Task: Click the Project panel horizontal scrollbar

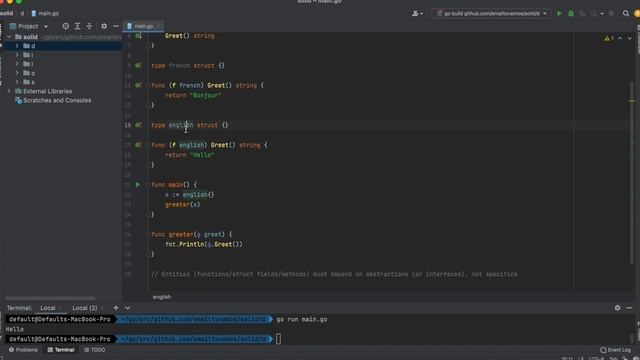Action: (x=50, y=298)
